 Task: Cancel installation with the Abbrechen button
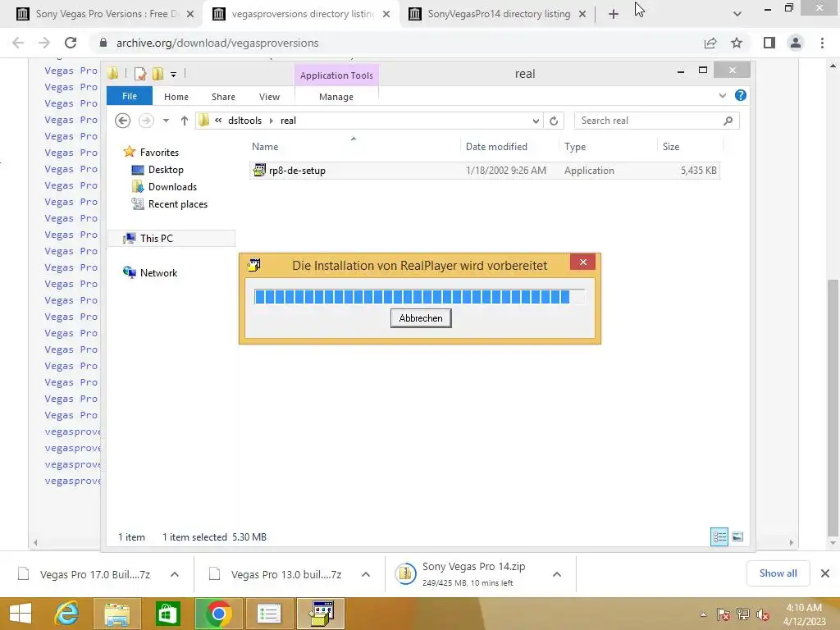(421, 318)
